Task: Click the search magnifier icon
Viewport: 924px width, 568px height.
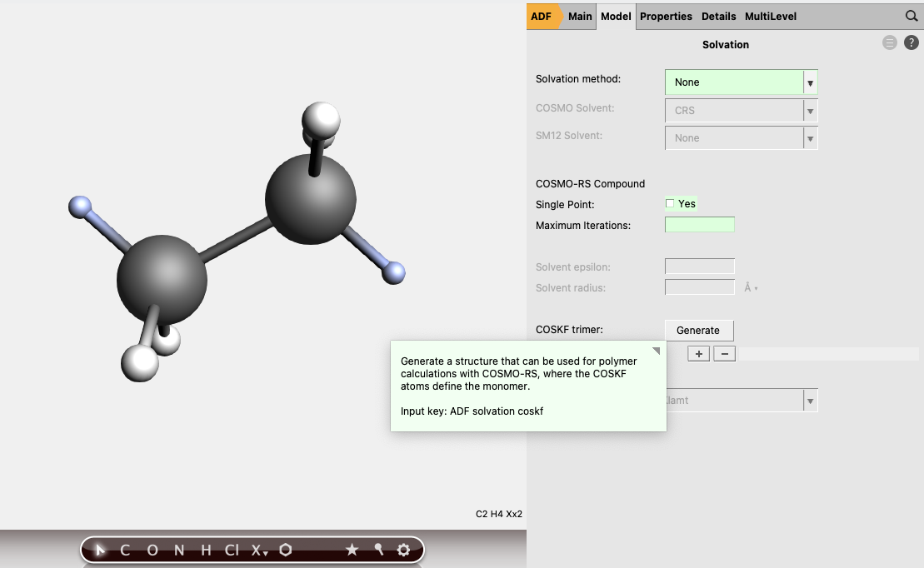Action: [x=912, y=16]
